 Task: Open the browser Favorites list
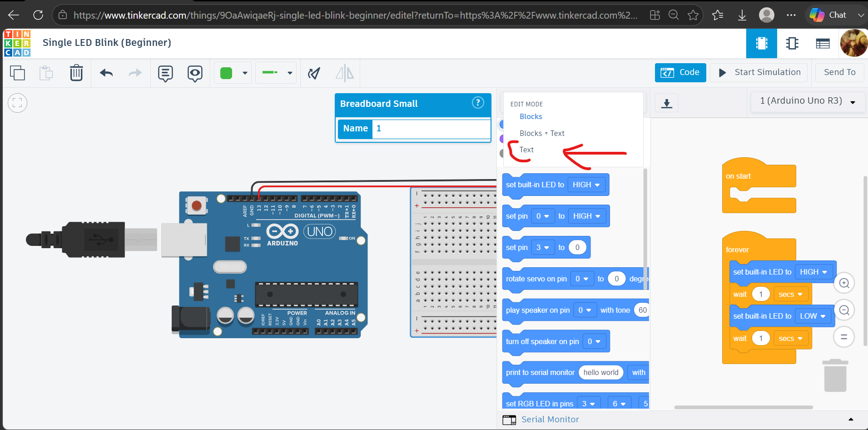(718, 15)
